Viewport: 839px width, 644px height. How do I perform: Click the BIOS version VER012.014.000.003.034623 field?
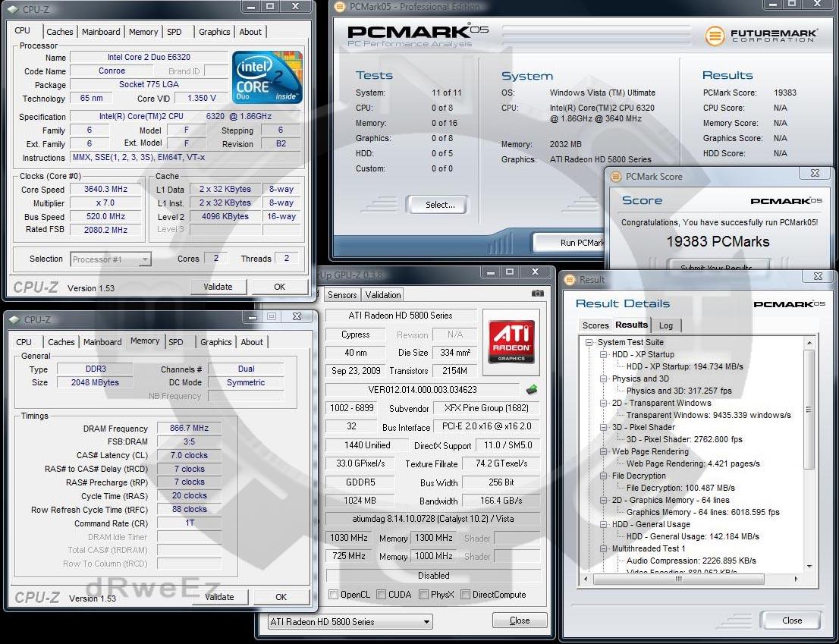tap(423, 390)
